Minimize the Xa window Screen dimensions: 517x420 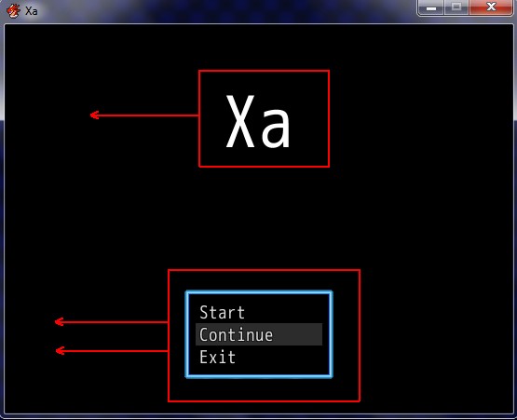(x=430, y=7)
